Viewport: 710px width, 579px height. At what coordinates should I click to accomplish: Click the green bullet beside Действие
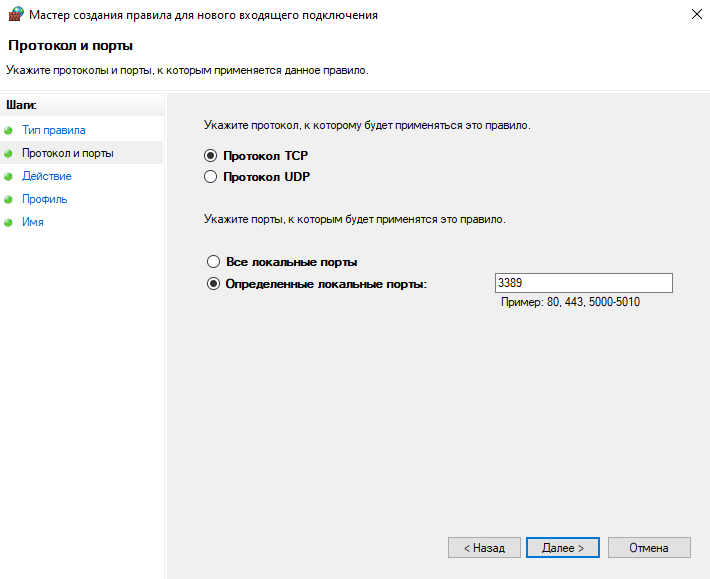coord(9,177)
